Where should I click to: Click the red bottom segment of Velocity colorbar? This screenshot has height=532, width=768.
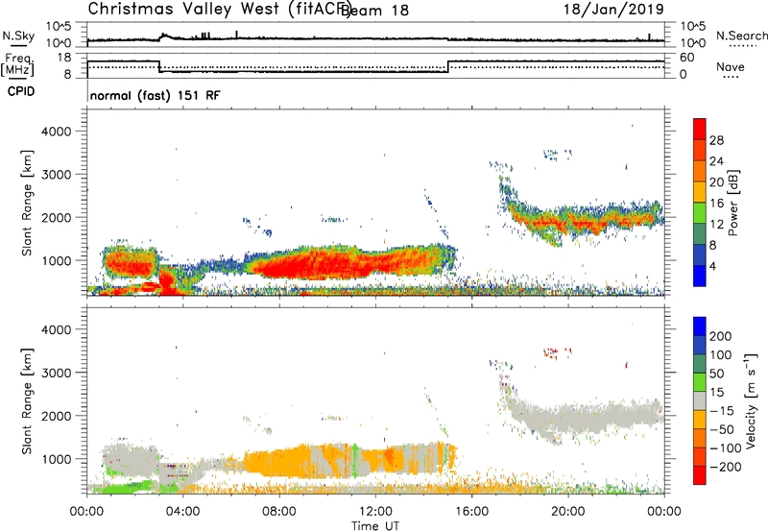tap(700, 475)
